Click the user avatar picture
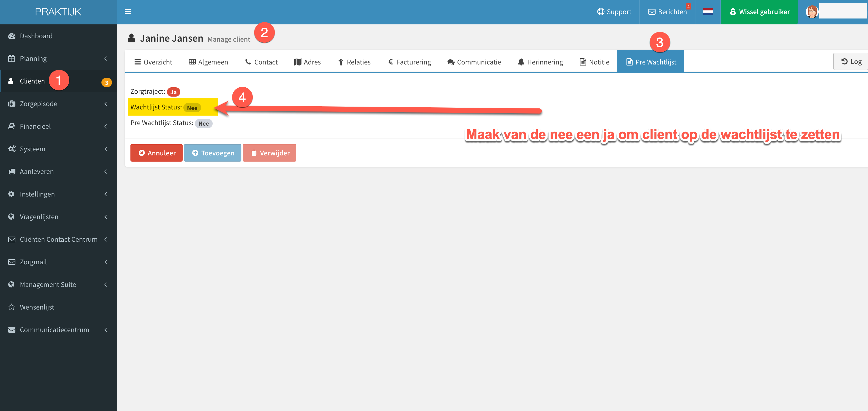The image size is (868, 411). 812,12
